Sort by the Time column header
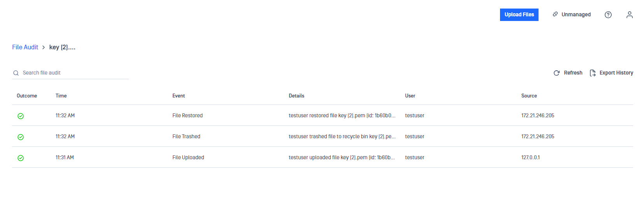The image size is (644, 207). point(61,96)
